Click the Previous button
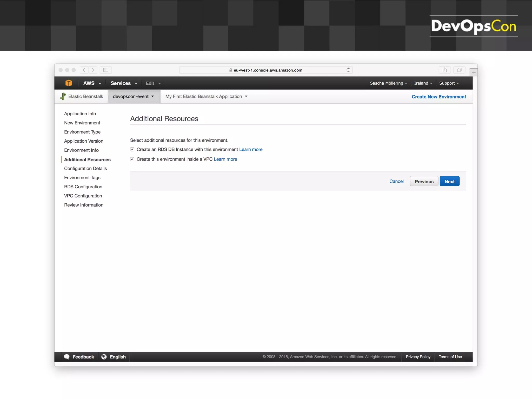Screen dimensions: 532x399 (x=424, y=181)
